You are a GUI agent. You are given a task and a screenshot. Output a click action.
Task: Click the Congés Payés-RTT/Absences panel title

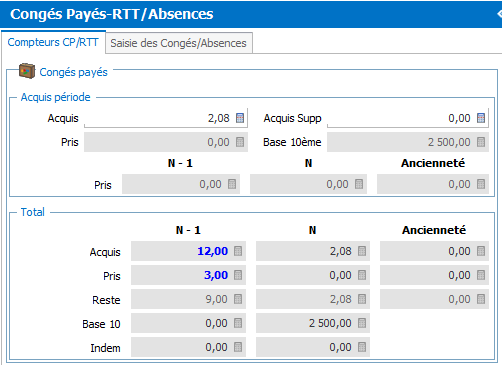click(x=112, y=14)
